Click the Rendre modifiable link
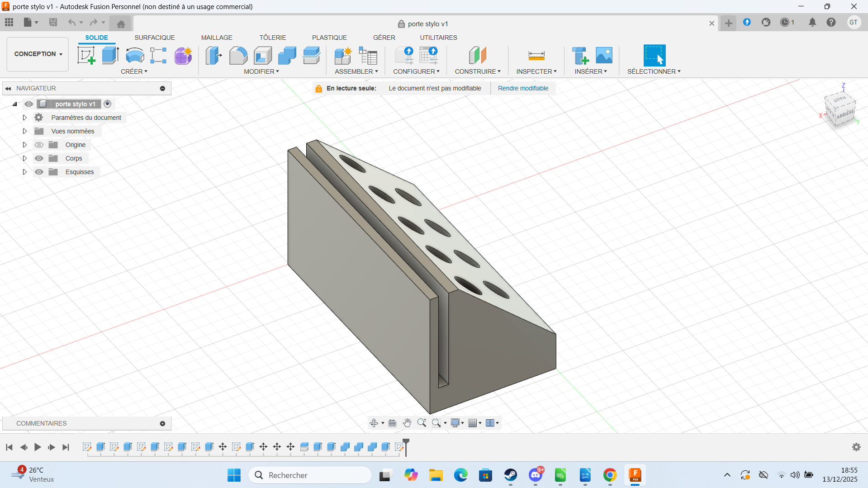 523,88
